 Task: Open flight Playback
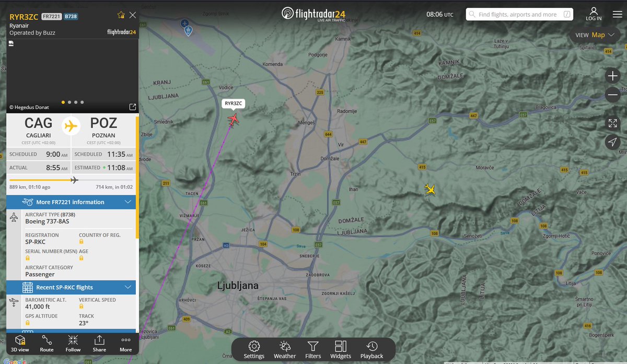pos(371,349)
